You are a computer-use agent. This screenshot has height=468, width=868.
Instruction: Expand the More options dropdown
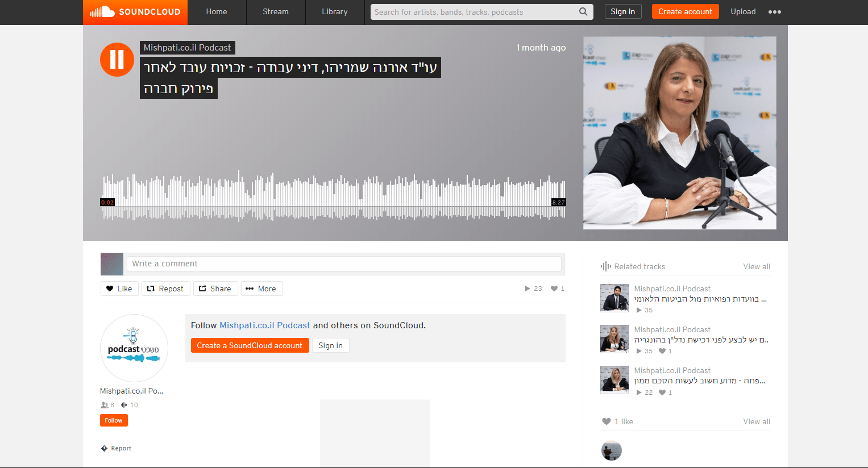[261, 289]
